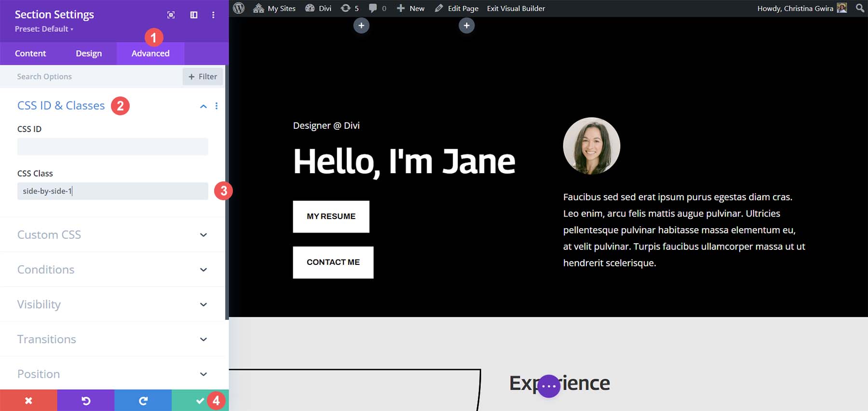Viewport: 868px width, 411px height.
Task: Click the Experience heading
Action: point(560,383)
